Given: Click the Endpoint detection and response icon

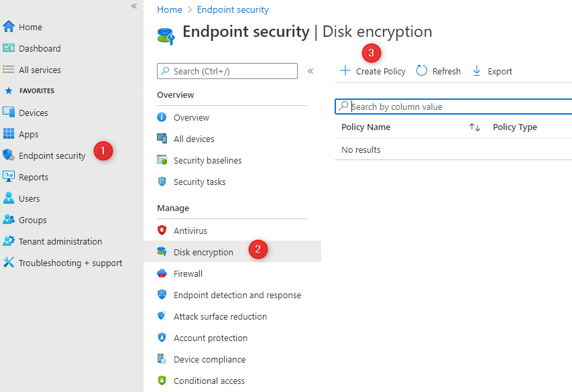Looking at the screenshot, I should pos(162,294).
